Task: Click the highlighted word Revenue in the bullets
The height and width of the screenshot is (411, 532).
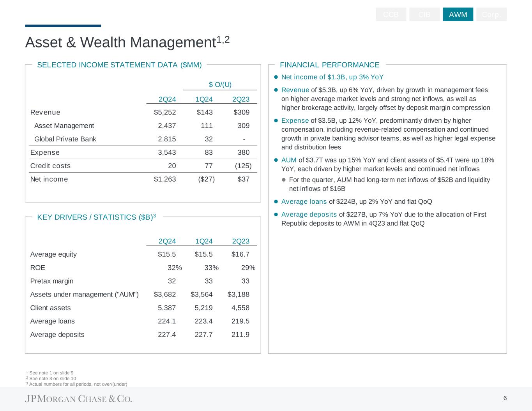Action: coord(295,90)
